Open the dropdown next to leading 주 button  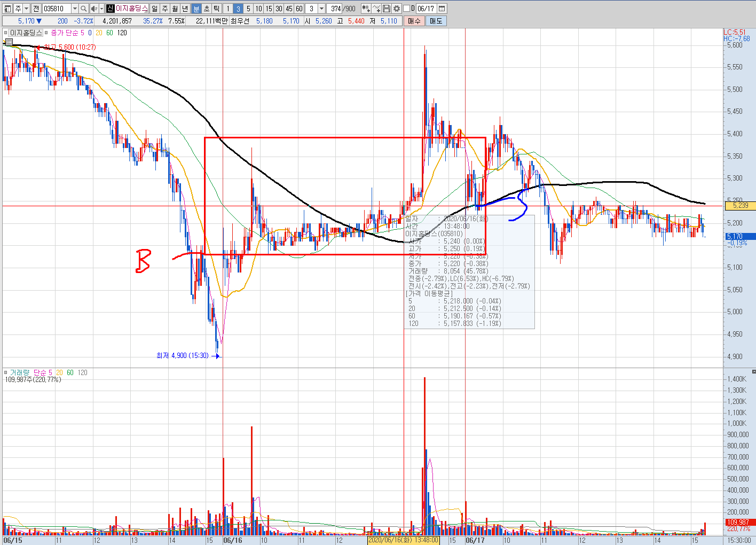pos(26,9)
